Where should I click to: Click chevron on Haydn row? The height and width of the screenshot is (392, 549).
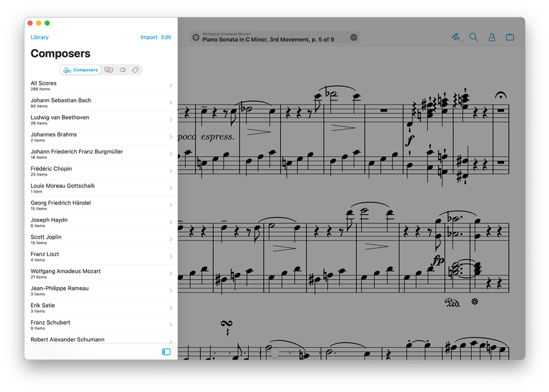(x=171, y=222)
